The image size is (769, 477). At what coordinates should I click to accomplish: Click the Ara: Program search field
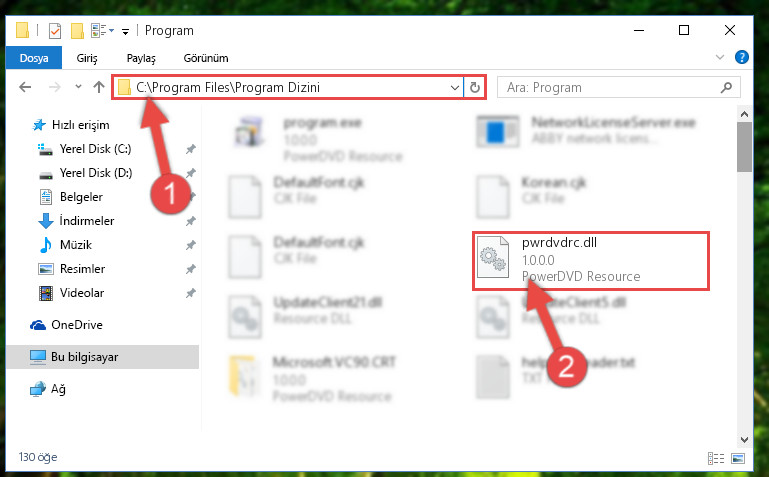608,87
